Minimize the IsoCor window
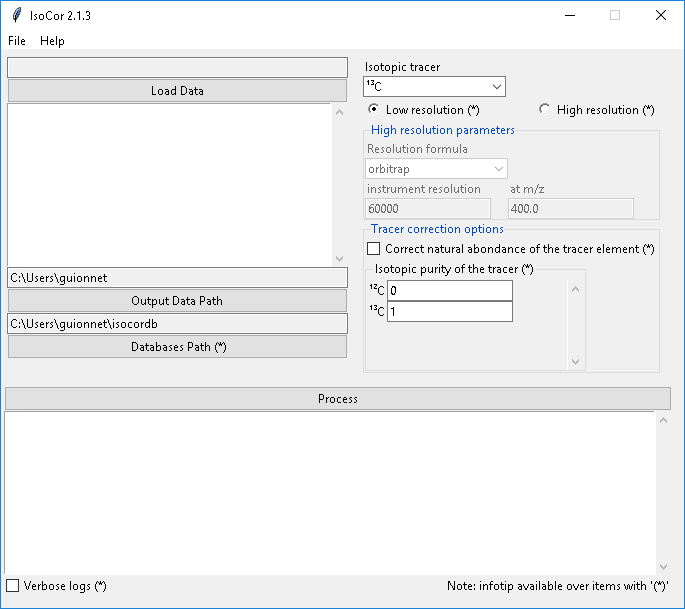Screen dimensions: 685x609 [570, 15]
